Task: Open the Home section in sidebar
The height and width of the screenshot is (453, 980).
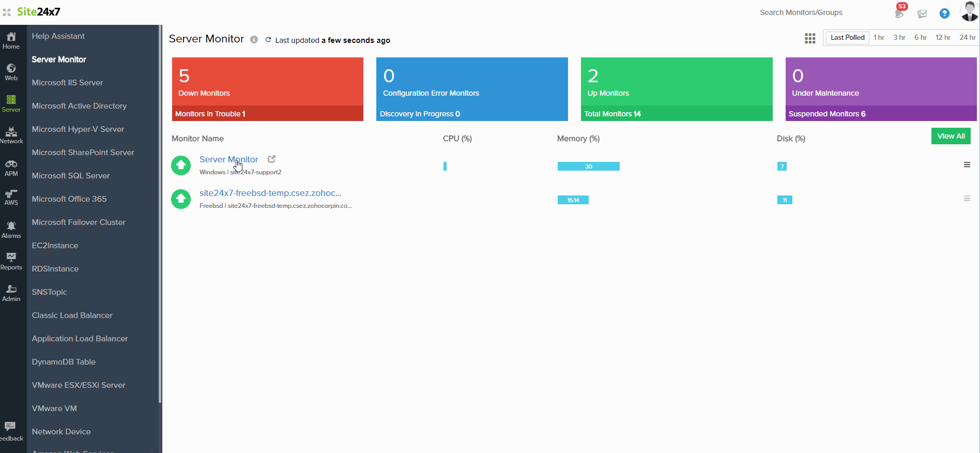Action: pyautogui.click(x=11, y=40)
